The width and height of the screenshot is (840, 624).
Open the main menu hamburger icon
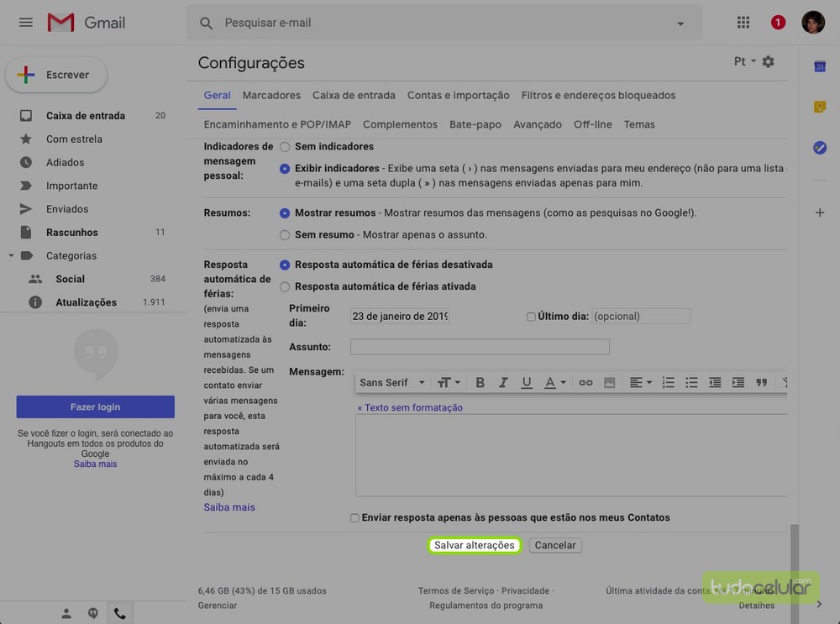coord(26,23)
